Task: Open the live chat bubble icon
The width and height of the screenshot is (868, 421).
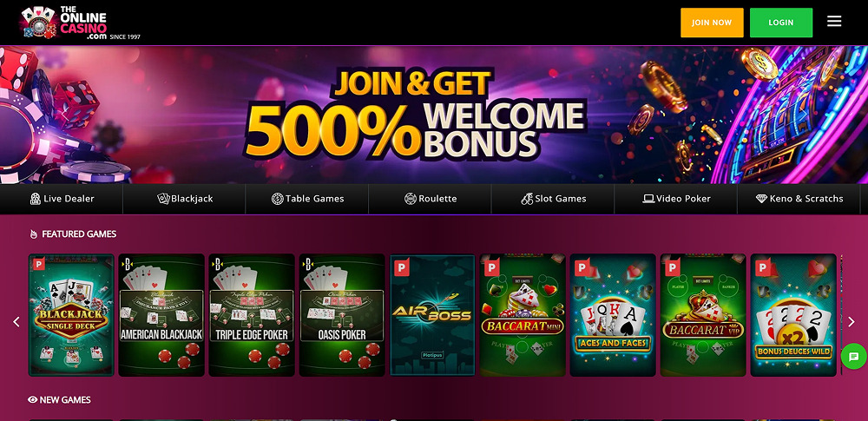Action: (x=853, y=356)
